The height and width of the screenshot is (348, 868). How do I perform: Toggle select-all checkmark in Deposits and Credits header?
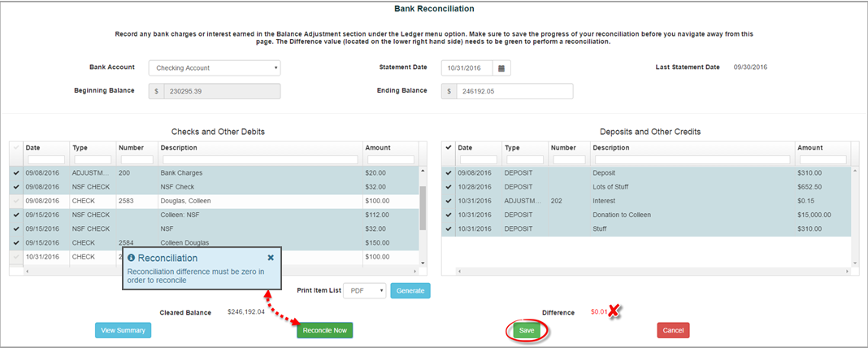click(x=449, y=148)
